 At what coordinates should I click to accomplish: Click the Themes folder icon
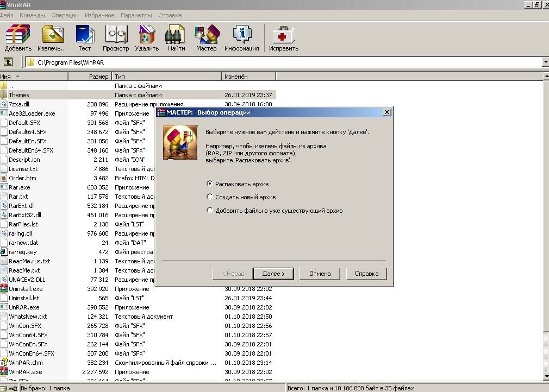(x=4, y=95)
